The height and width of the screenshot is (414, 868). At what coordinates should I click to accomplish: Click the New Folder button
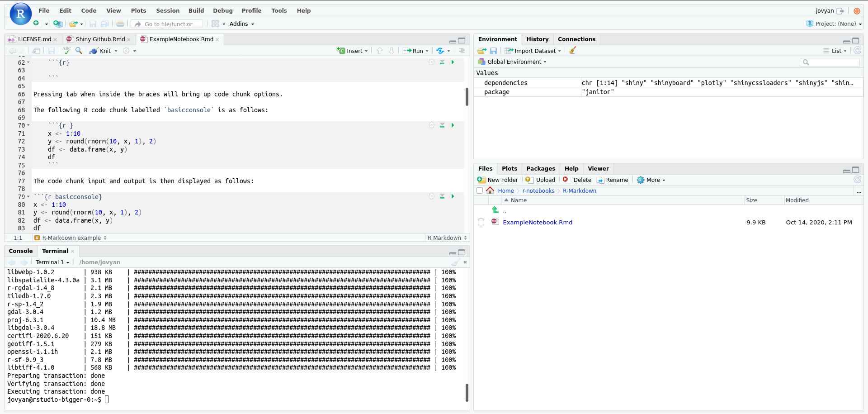click(498, 180)
